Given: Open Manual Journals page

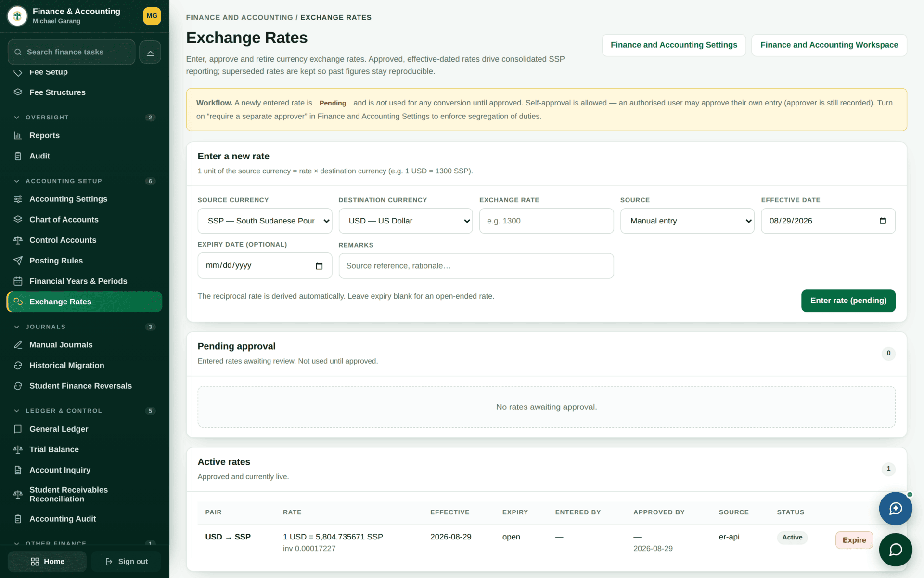Looking at the screenshot, I should click(x=85, y=345).
